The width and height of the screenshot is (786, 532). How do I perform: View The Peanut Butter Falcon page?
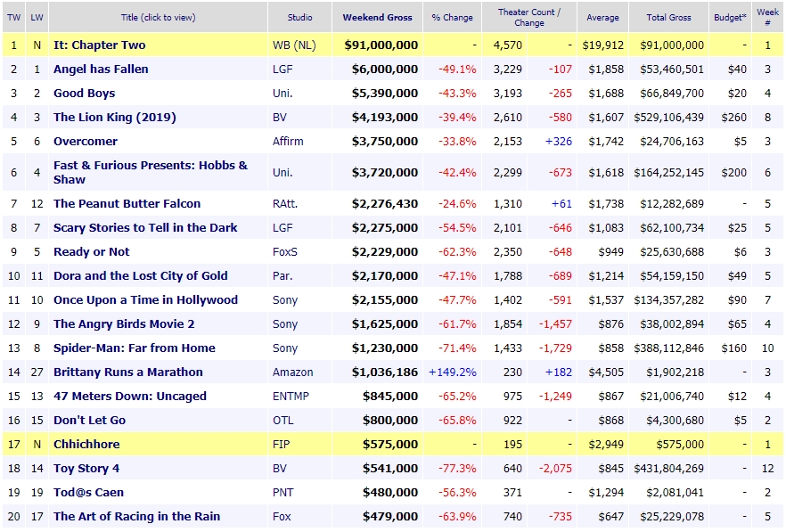pos(127,203)
